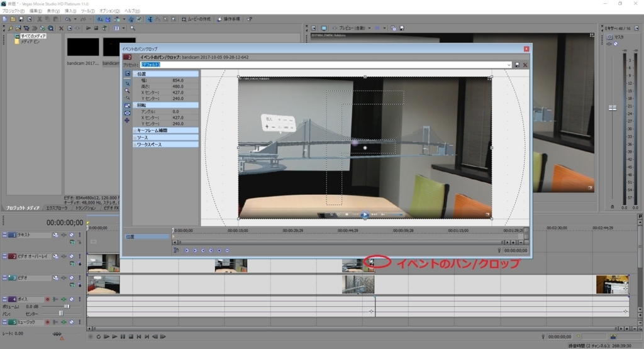
Task: Click the Cut scissors icon
Action: pyautogui.click(x=40, y=19)
